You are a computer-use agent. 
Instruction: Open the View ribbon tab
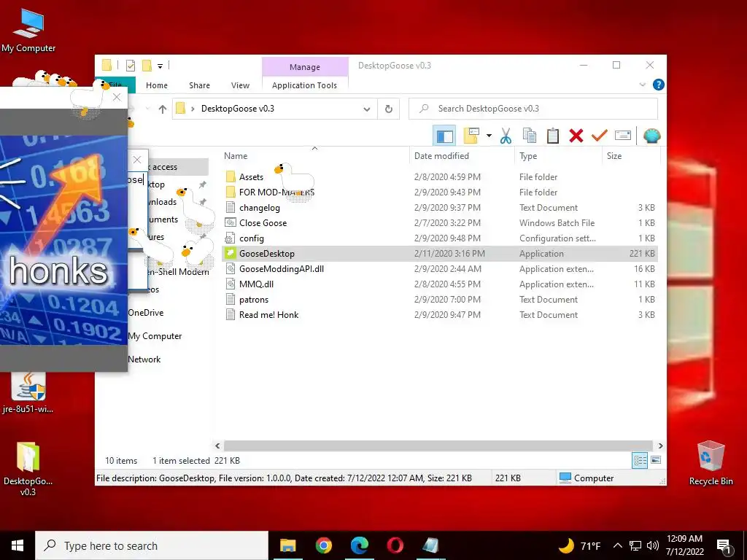(240, 85)
